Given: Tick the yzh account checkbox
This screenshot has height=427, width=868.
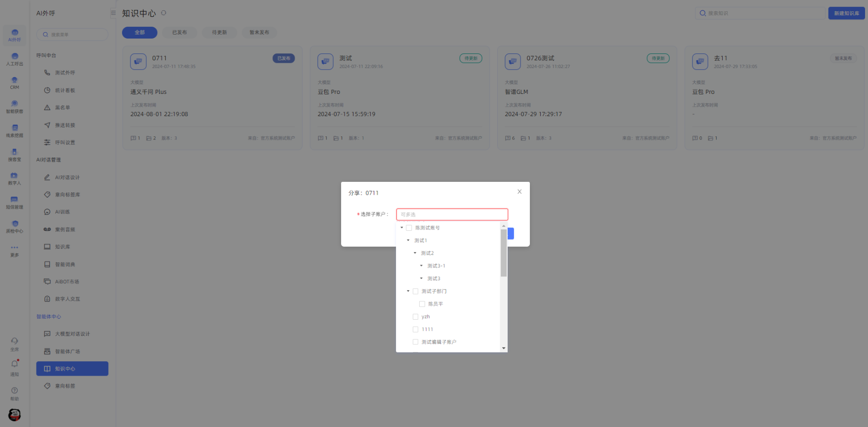Looking at the screenshot, I should (x=415, y=317).
